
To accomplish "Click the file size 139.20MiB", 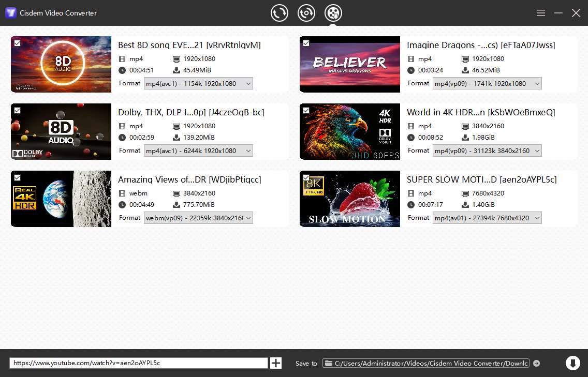I will tap(199, 138).
